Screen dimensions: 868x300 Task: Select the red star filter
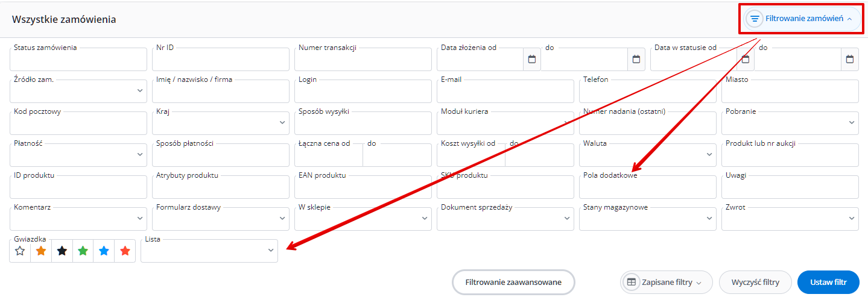point(125,251)
